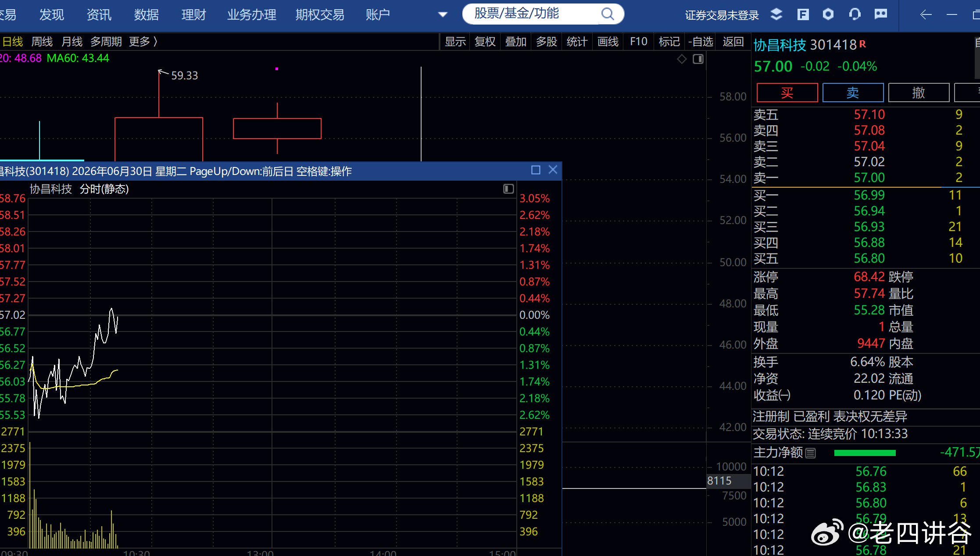Open the 叠加 overlay menu
Viewport: 980px width, 556px height.
click(x=516, y=42)
